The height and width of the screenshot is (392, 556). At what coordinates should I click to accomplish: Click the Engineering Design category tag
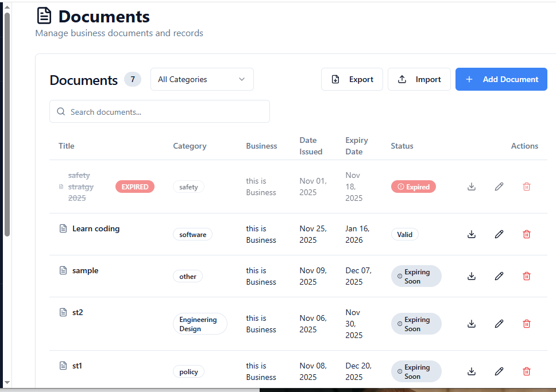click(198, 324)
